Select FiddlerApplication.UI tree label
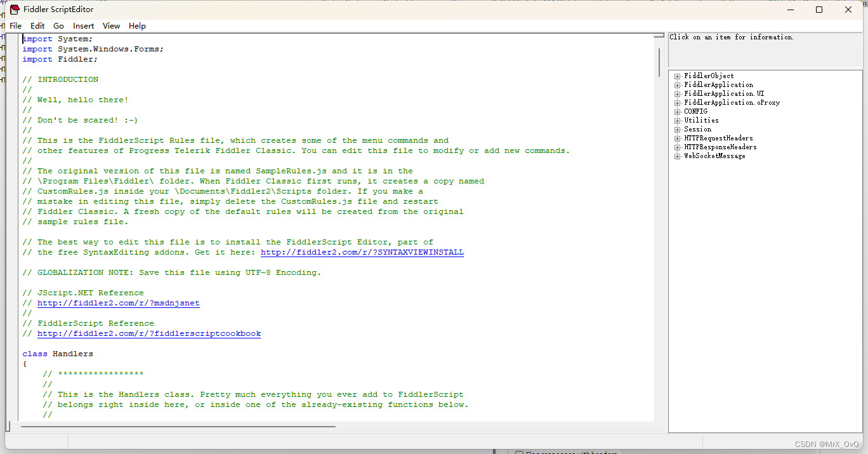868x454 pixels. 724,94
